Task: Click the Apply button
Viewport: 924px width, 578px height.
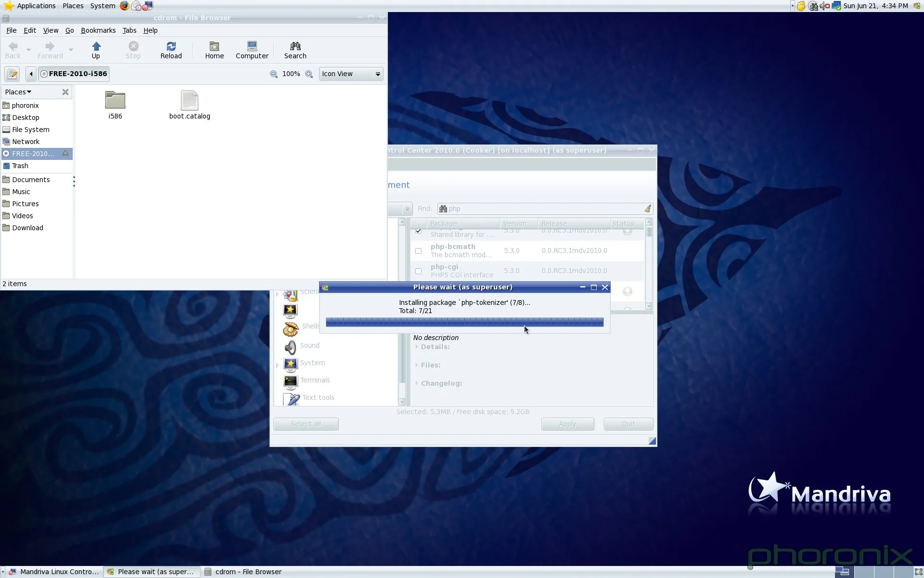Action: click(567, 424)
